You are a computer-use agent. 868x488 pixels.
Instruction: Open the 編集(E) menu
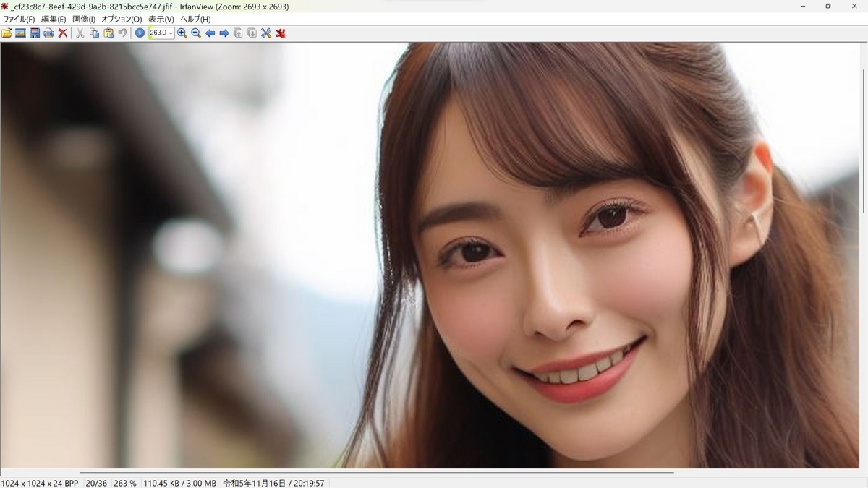click(x=54, y=19)
